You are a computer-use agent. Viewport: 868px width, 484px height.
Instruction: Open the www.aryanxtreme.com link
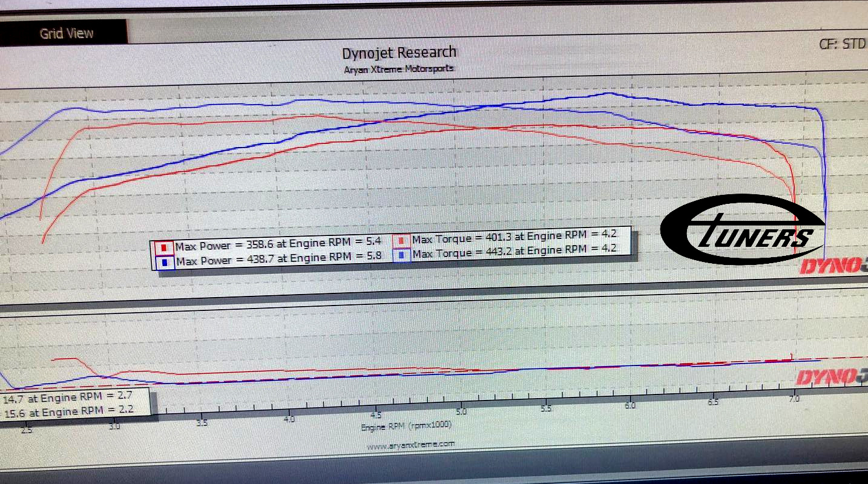(410, 444)
